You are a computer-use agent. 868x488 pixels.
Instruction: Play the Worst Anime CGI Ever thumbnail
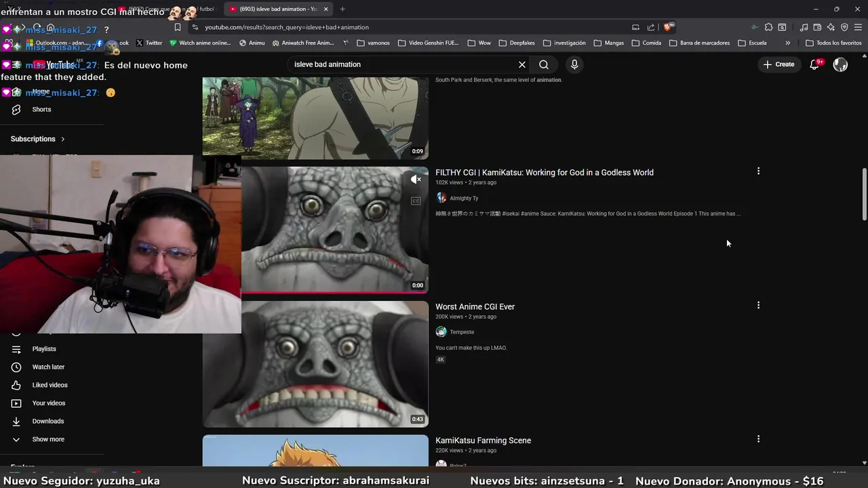click(x=315, y=364)
